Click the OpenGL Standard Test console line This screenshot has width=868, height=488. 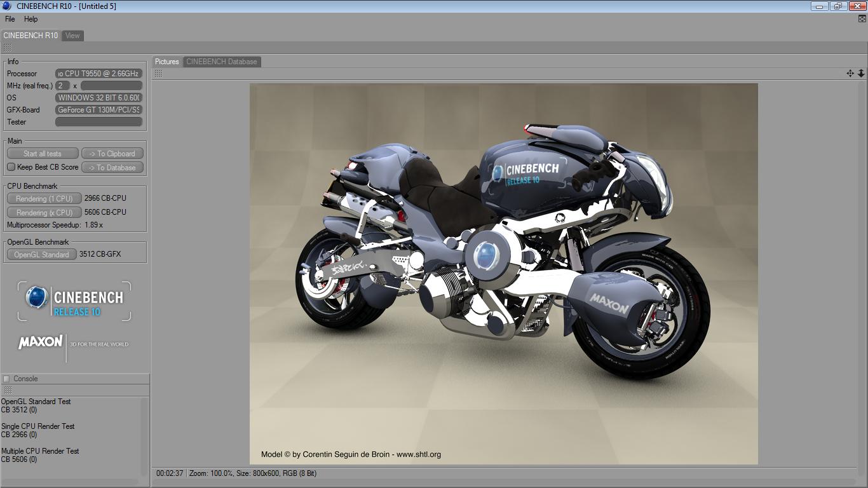coord(36,402)
